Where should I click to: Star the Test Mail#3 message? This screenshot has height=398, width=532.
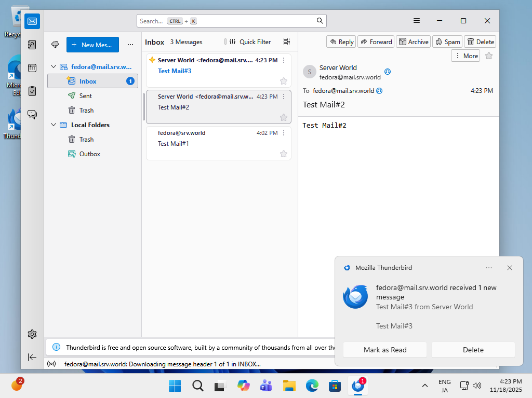[284, 81]
